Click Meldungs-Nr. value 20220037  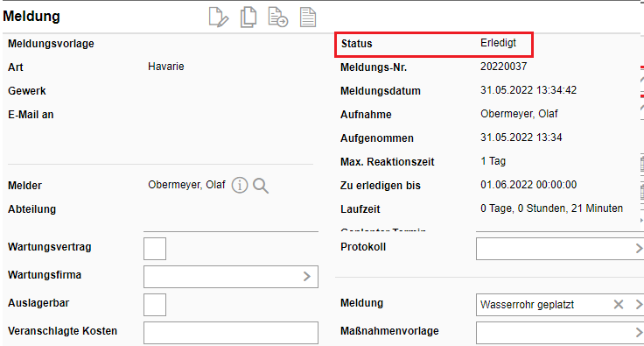pyautogui.click(x=503, y=67)
